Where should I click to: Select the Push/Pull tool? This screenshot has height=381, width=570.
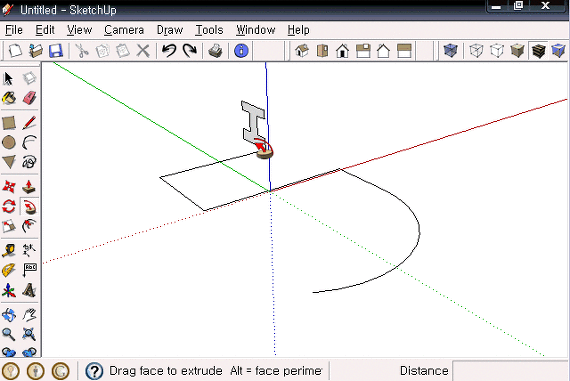[x=29, y=187]
